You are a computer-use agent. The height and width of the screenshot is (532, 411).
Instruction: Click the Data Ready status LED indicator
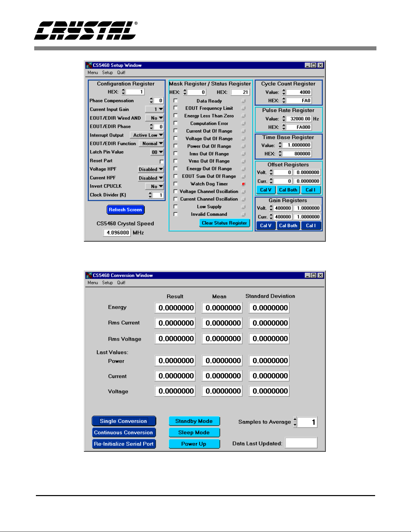(x=244, y=101)
